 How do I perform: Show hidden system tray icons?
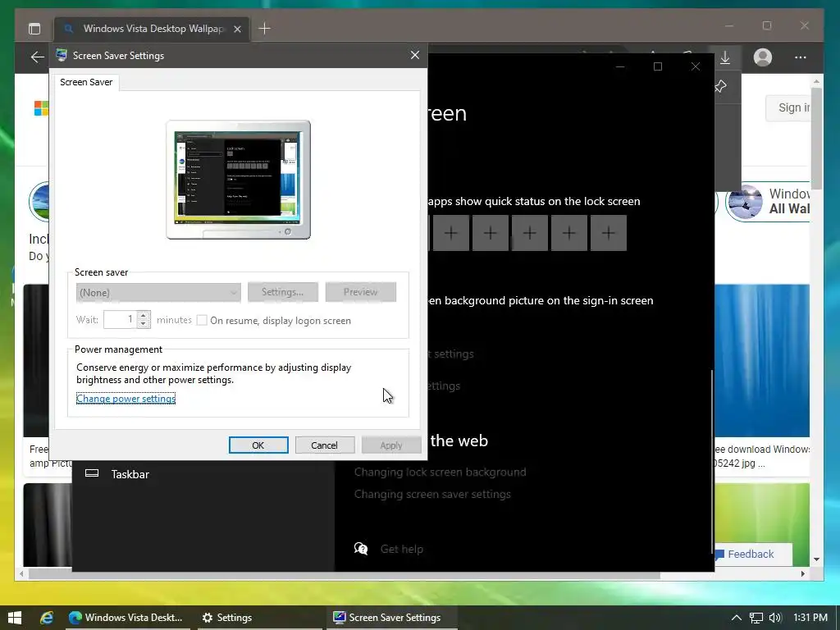tap(737, 618)
